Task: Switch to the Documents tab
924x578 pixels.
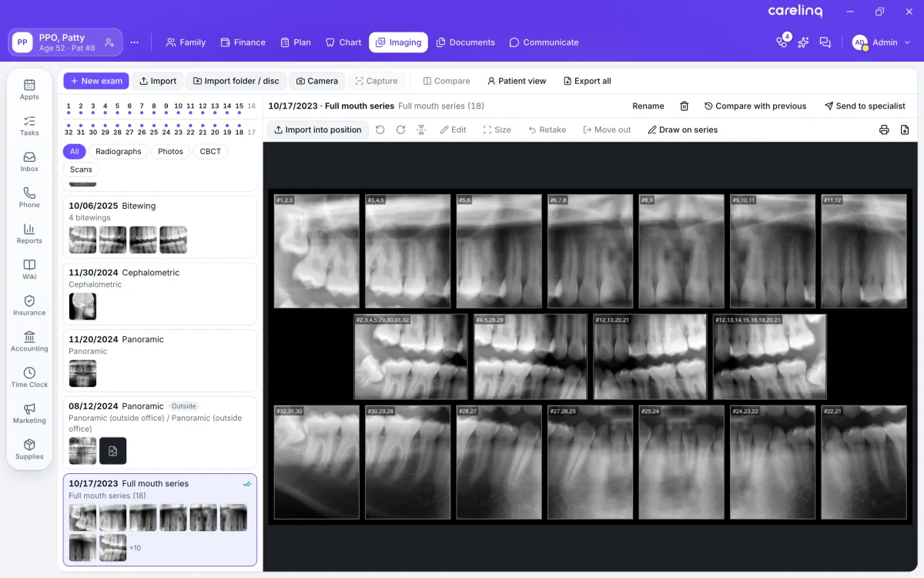Action: [x=466, y=42]
